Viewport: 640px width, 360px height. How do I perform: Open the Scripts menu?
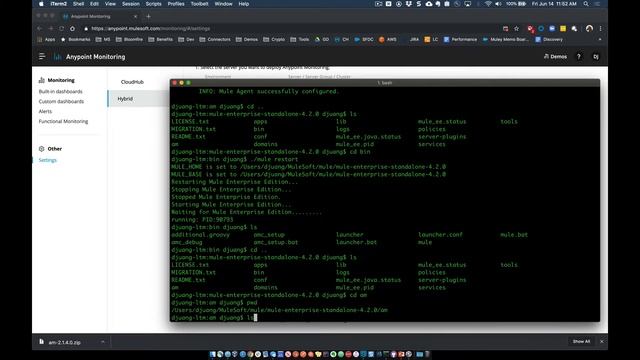153,4
